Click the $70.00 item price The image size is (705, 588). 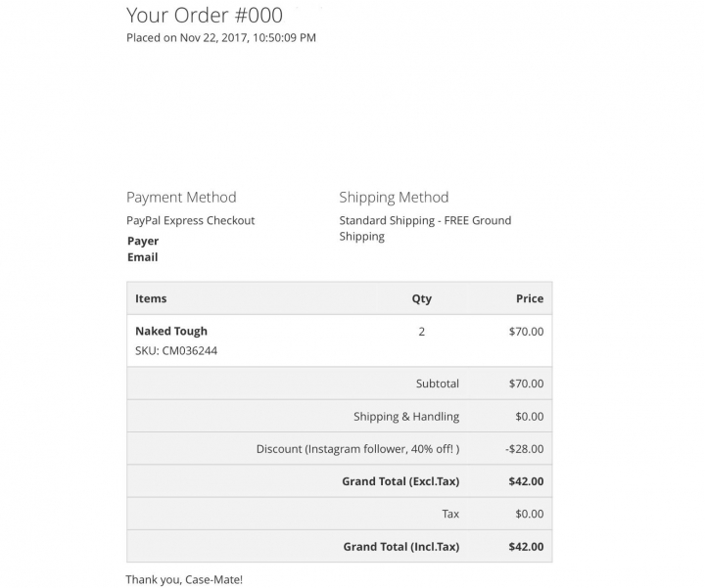[526, 332]
